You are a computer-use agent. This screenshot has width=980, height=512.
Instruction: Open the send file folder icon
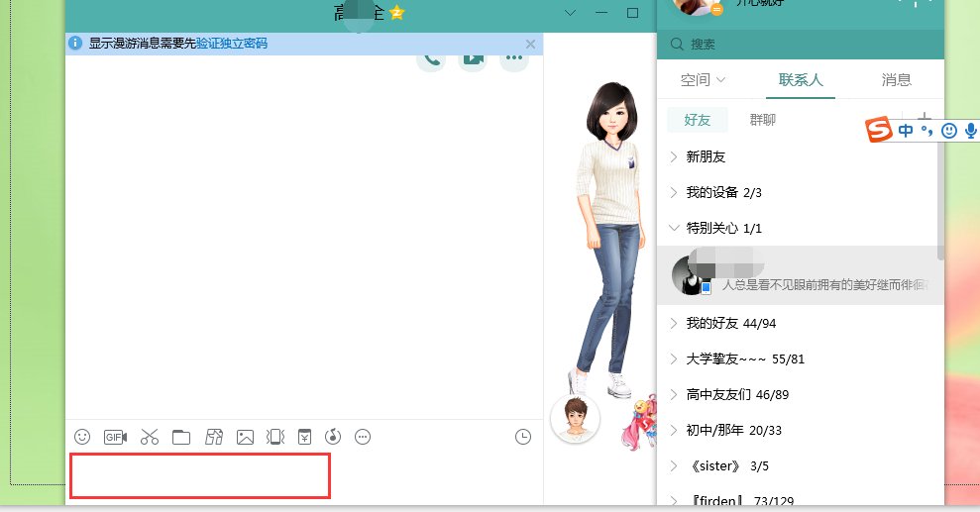[181, 437]
